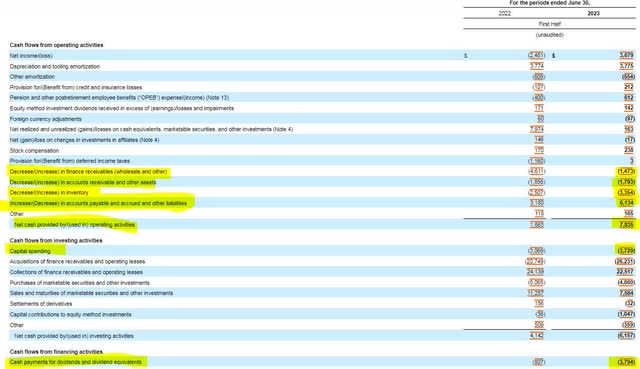Image resolution: width=640 pixels, height=369 pixels.
Task: Click 2023 Foreign currency adjustments value (97)
Action: tap(629, 119)
